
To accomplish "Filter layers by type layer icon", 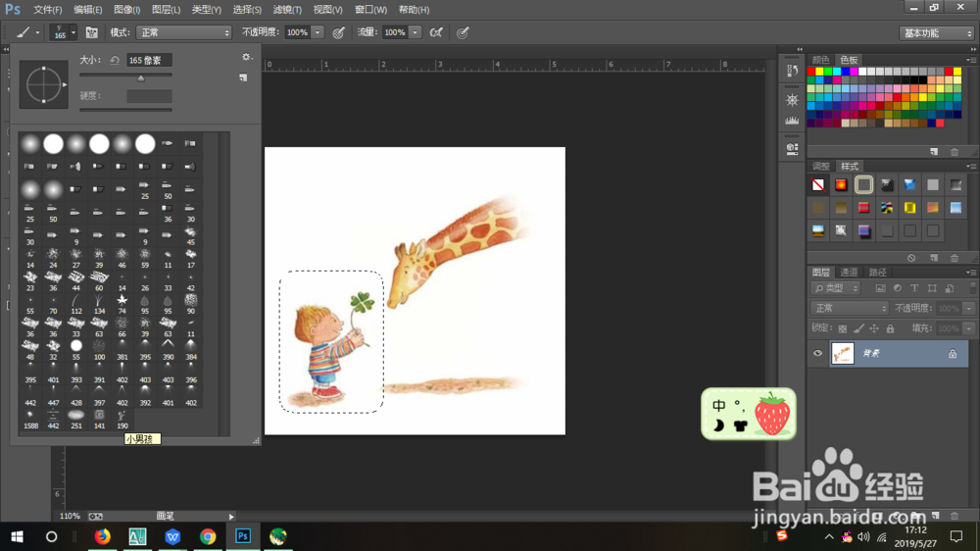I will tap(914, 288).
